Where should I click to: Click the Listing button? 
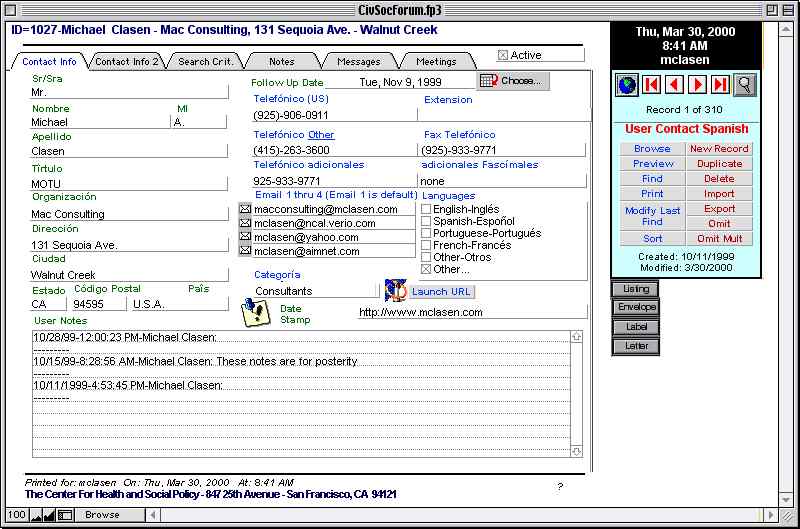[635, 289]
